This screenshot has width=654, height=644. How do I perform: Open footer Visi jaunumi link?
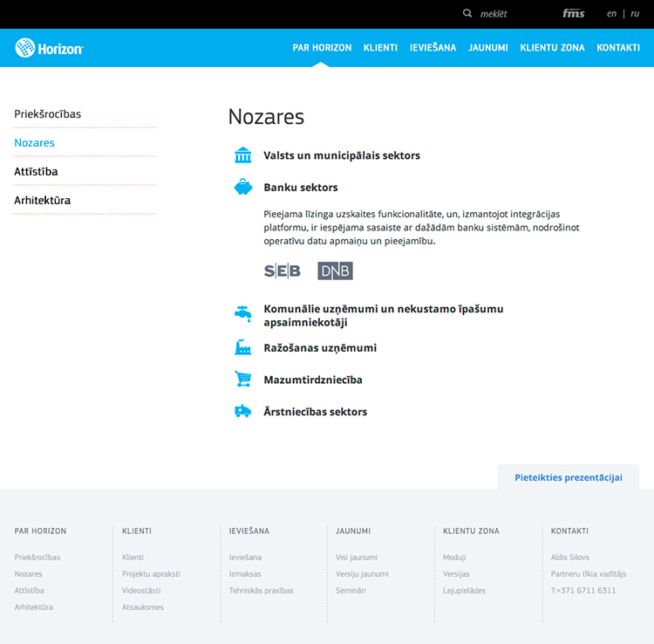357,558
